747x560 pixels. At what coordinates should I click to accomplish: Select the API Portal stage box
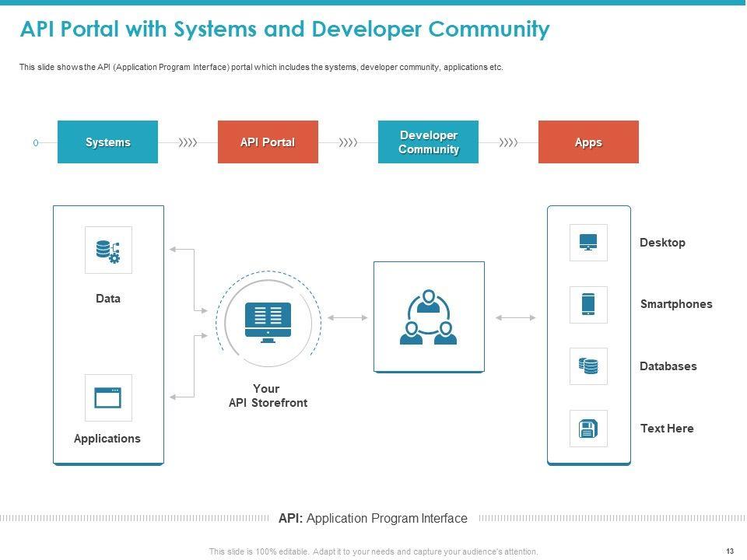[268, 142]
